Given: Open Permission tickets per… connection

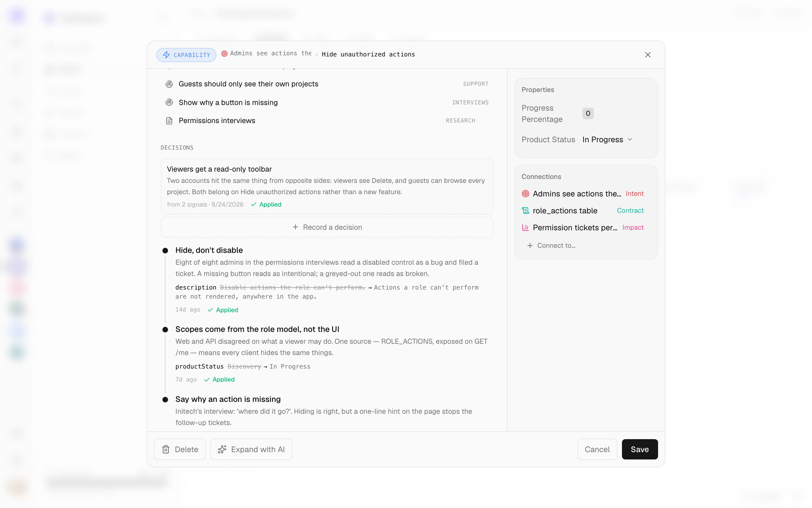Looking at the screenshot, I should click(583, 227).
